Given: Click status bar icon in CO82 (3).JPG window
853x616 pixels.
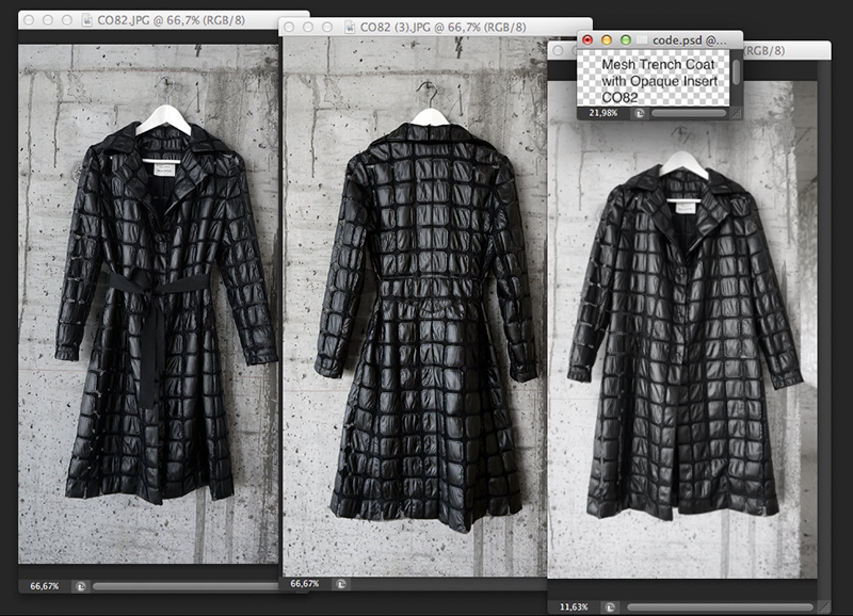Looking at the screenshot, I should [341, 584].
